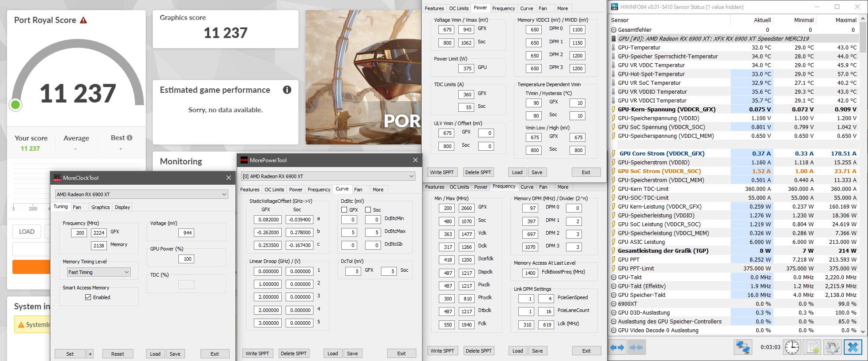The image size is (868, 361).
Task: Select Gesamtleistung der Grafik (TGP) row
Action: pyautogui.click(x=735, y=251)
